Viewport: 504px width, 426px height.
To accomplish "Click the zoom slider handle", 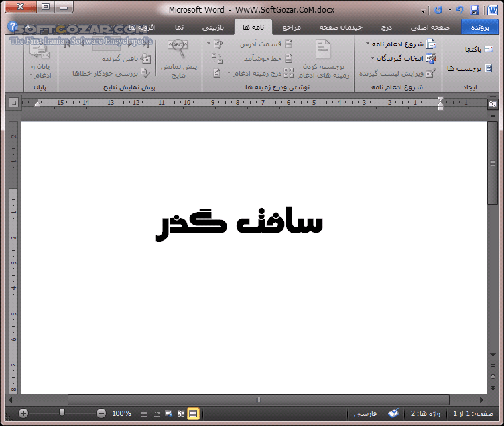I will [x=62, y=413].
